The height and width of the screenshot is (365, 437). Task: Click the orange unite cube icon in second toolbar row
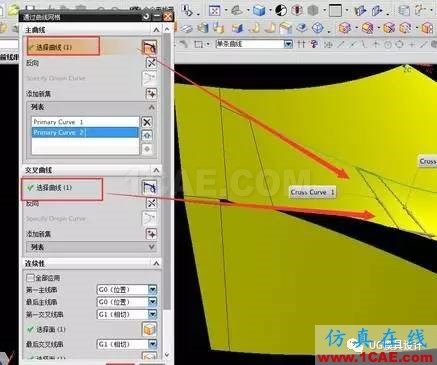[344, 28]
